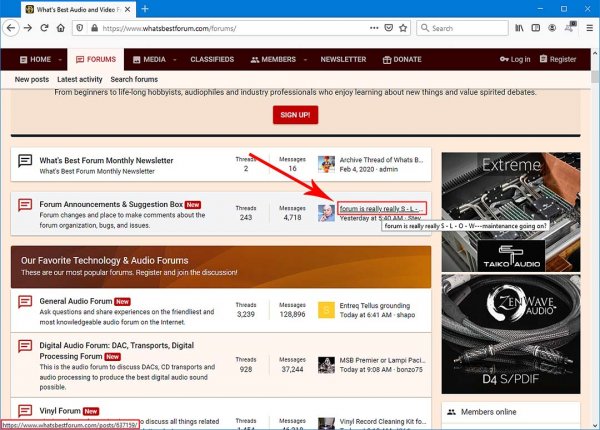The height and width of the screenshot is (430, 600).
Task: Open the NEWSLETTER navigation item
Action: [x=343, y=60]
